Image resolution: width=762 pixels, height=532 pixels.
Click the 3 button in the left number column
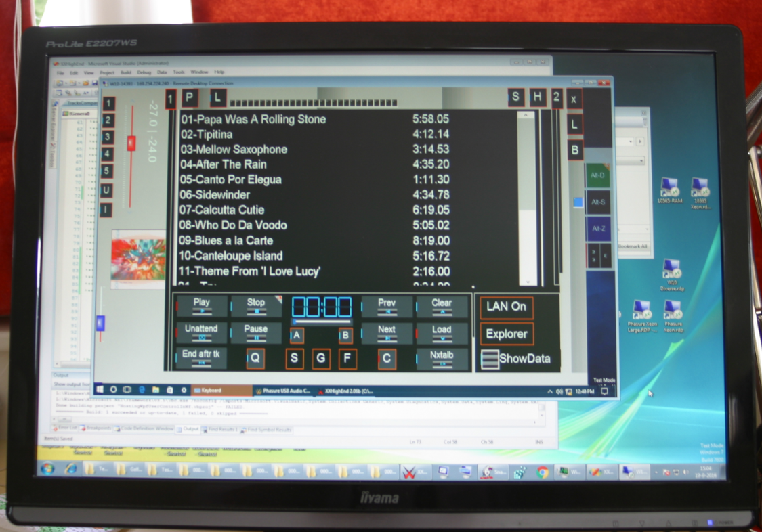coord(108,137)
